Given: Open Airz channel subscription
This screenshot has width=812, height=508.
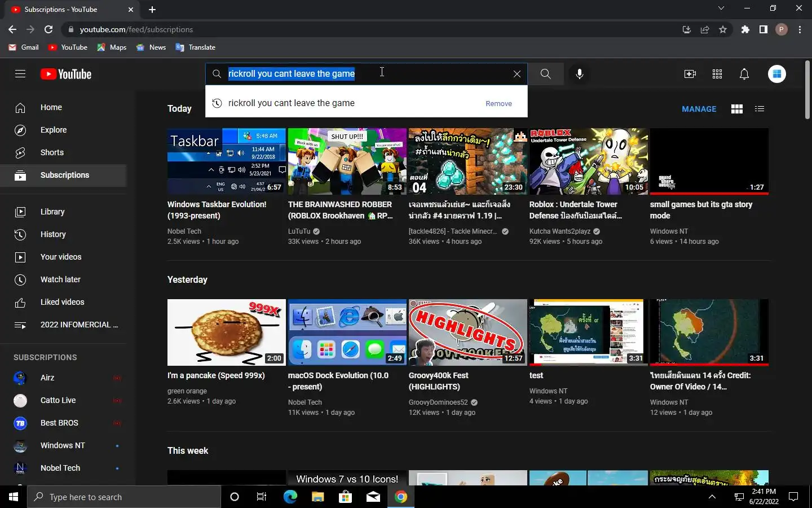Looking at the screenshot, I should (63, 378).
